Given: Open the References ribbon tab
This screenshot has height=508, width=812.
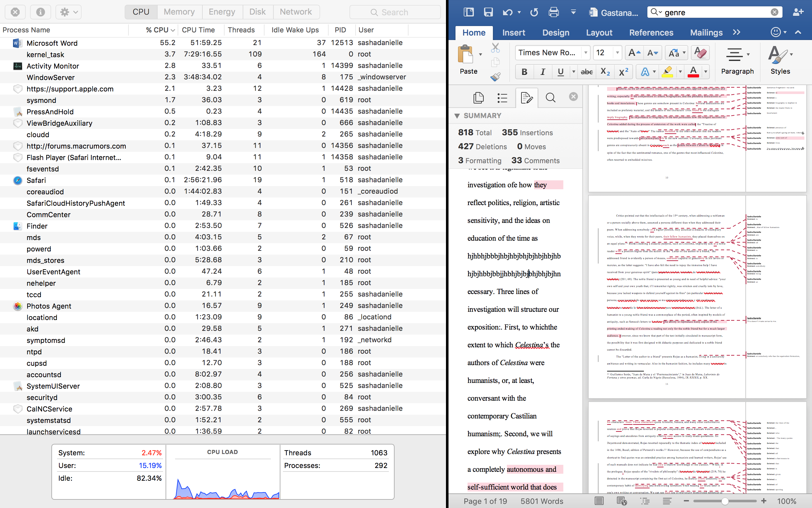Looking at the screenshot, I should coord(651,33).
